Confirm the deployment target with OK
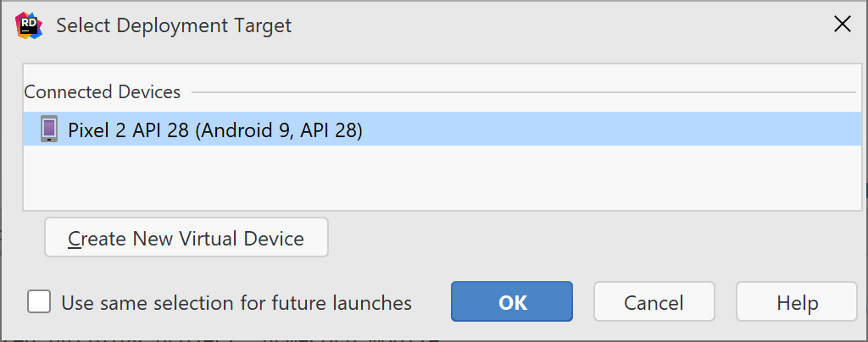 tap(512, 301)
